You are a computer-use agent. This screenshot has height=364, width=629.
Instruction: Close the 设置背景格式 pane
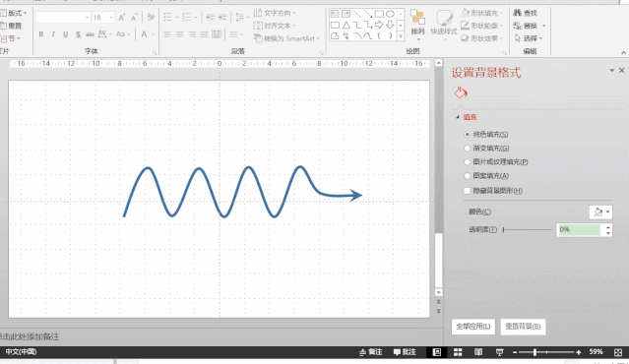[x=621, y=71]
